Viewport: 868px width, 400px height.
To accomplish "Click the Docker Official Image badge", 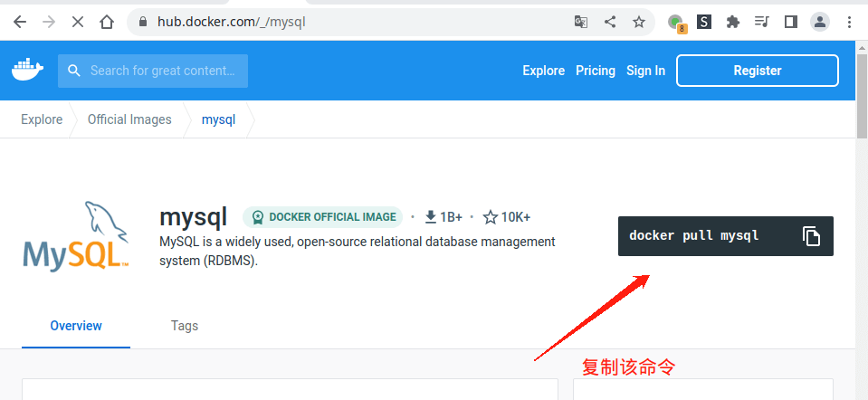I will [x=323, y=217].
